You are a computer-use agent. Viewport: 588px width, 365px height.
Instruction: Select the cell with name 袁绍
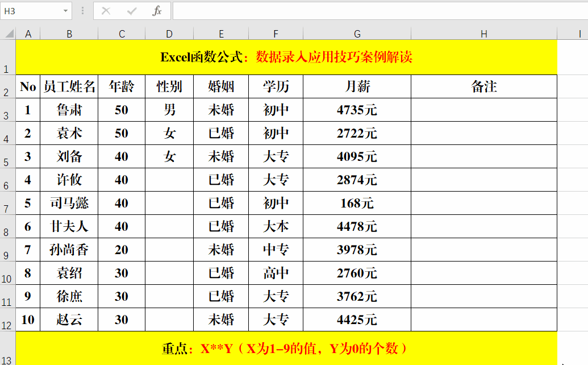[69, 273]
